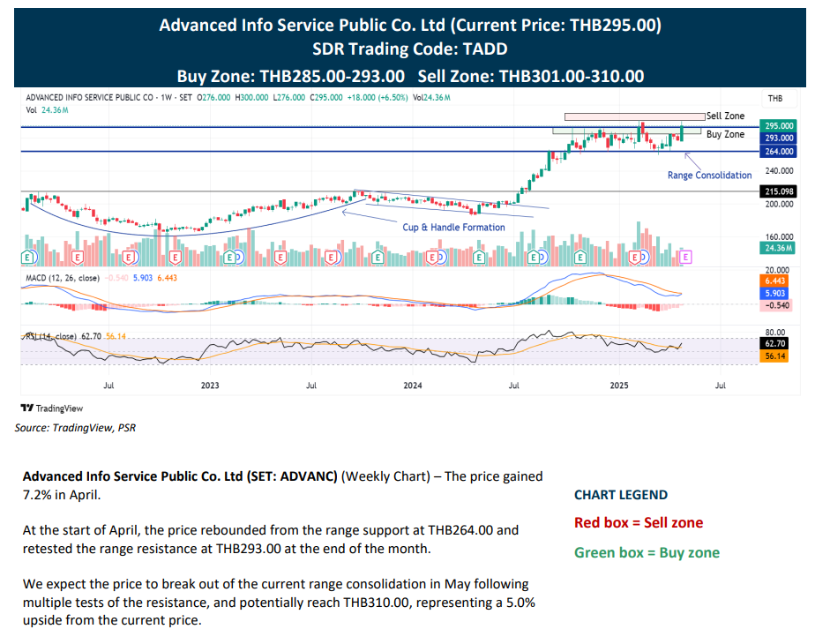Select the green Buy Zone rectangle on the chart
This screenshot has height=644, width=830.
[627, 131]
